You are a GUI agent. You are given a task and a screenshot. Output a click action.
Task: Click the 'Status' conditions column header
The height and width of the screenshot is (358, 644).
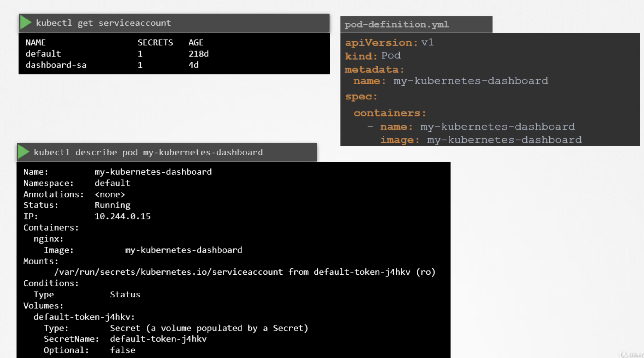[125, 295]
